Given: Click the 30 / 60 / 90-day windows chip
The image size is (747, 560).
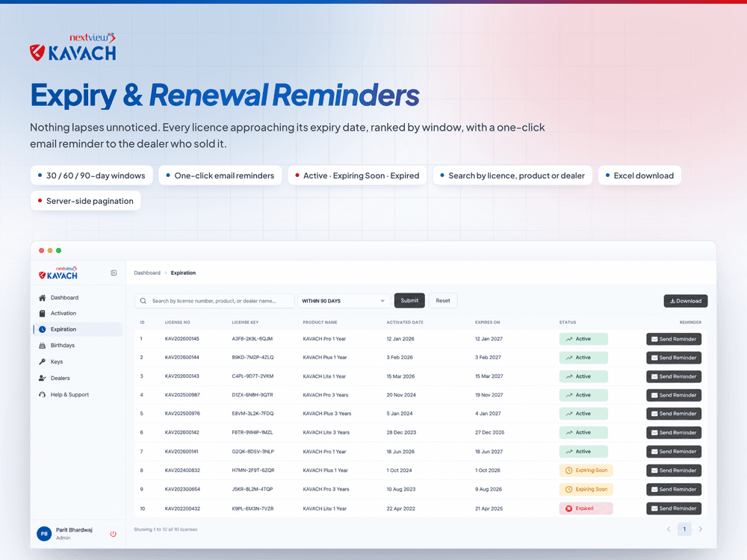Looking at the screenshot, I should 91,175.
